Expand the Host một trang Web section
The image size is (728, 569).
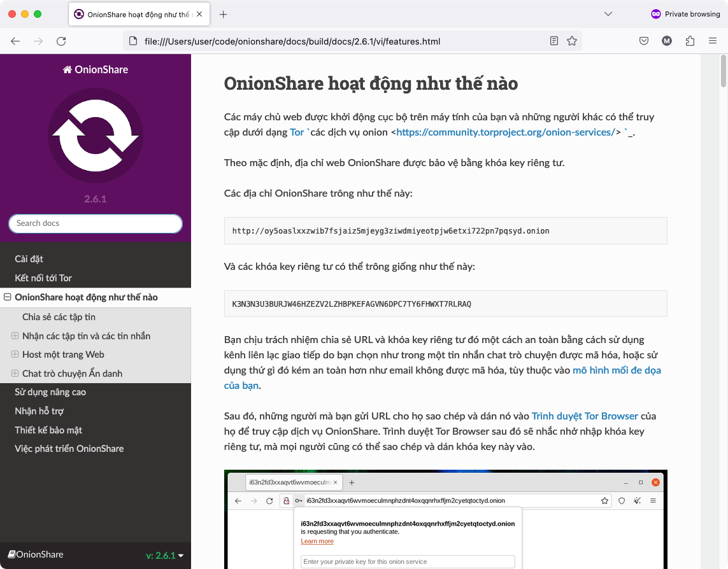(x=15, y=355)
